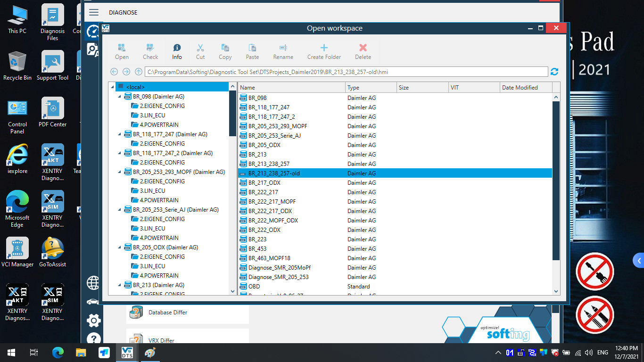The width and height of the screenshot is (644, 362).
Task: Open PDF Center desktop shortcut
Action: coord(52,112)
